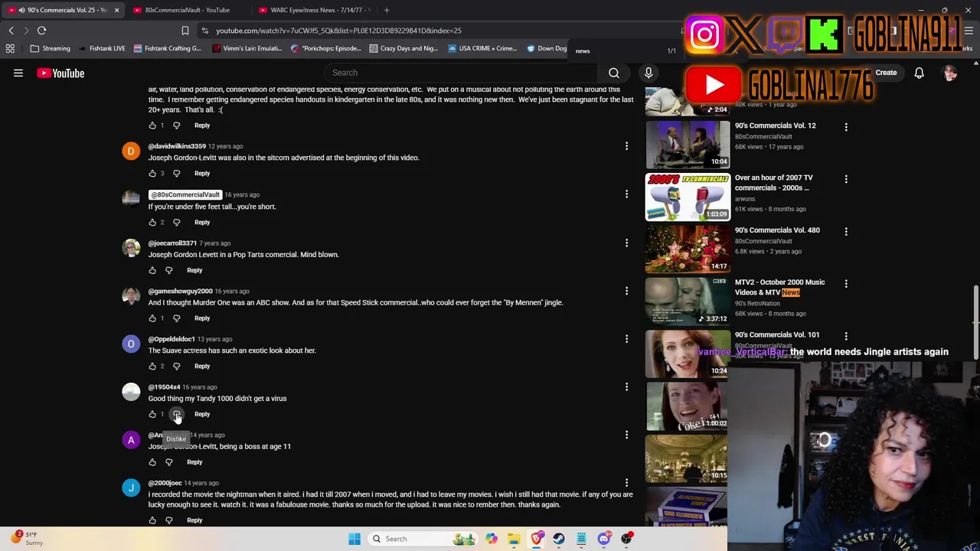Dislike the @joecarroll3371 Pop Tarts comment
The width and height of the screenshot is (980, 551).
click(x=169, y=270)
